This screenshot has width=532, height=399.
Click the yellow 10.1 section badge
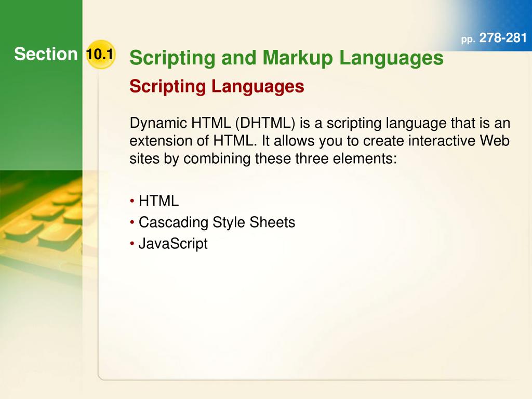100,54
